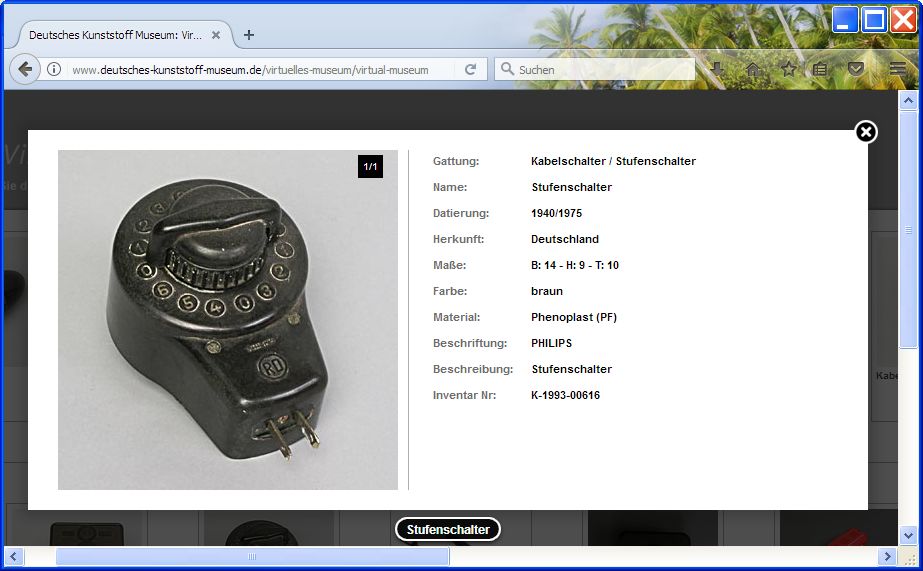View site information icon in address bar
923x571 pixels.
pos(54,70)
